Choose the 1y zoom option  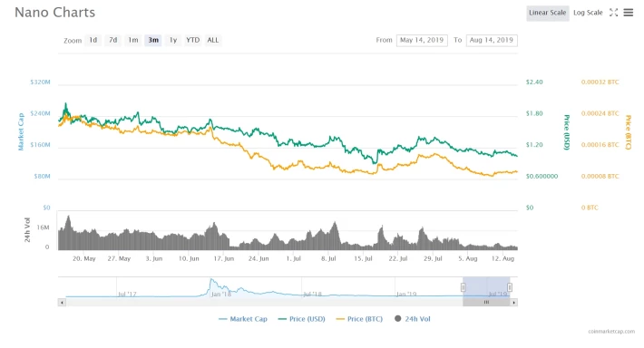click(x=173, y=40)
